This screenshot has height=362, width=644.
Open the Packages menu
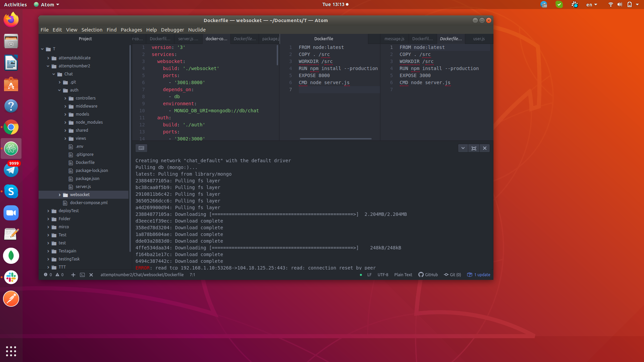pos(131,30)
